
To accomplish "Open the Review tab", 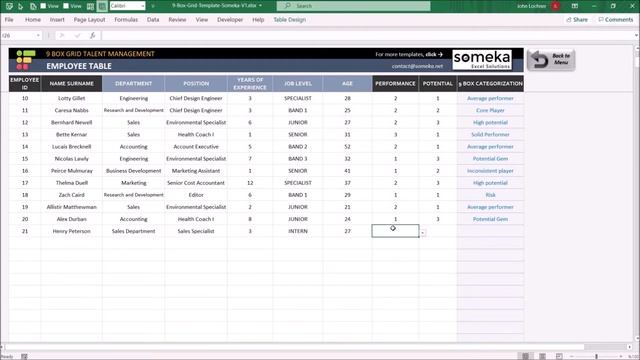I will [x=177, y=20].
